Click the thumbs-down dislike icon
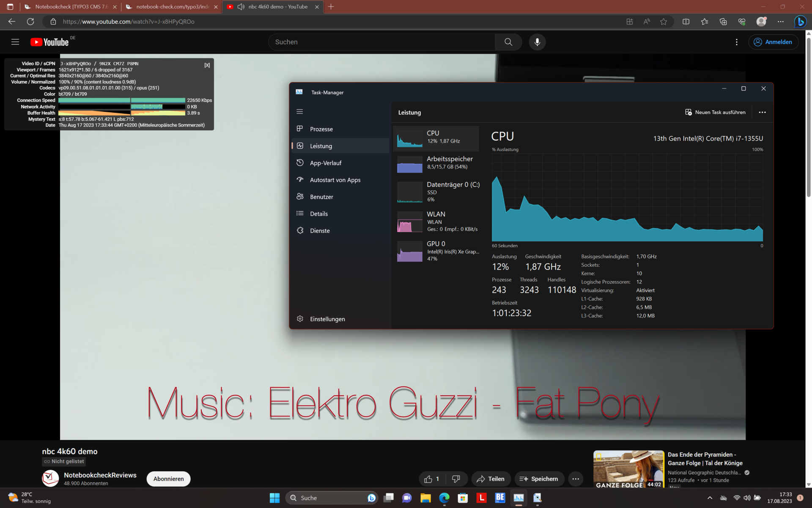Screen dimensions: 812x508 tap(456, 479)
